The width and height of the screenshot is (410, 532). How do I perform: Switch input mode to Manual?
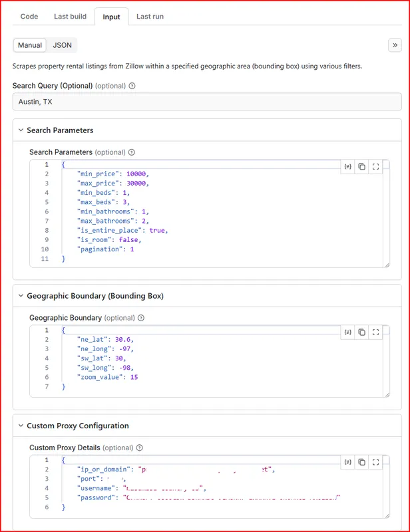click(x=30, y=45)
